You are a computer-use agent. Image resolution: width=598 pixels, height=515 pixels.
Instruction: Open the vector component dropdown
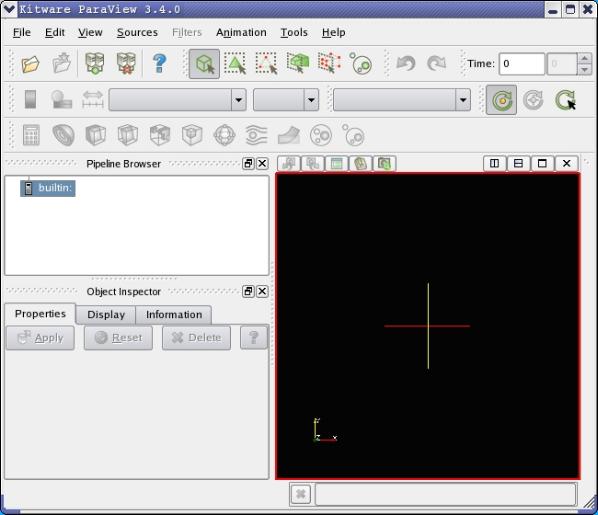click(x=286, y=100)
